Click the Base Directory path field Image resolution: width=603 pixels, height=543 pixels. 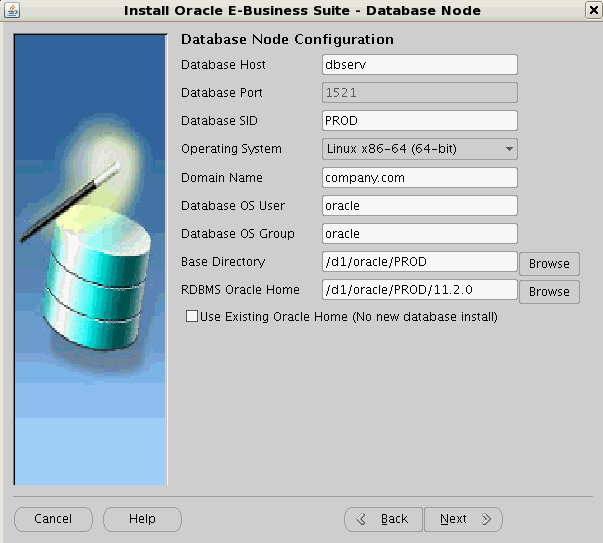(x=420, y=262)
